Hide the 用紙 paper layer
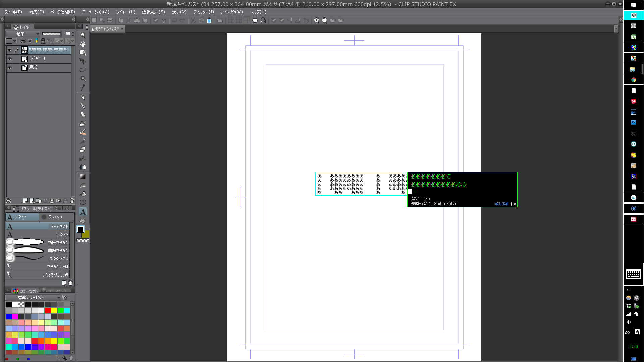The image size is (644, 362). click(9, 68)
